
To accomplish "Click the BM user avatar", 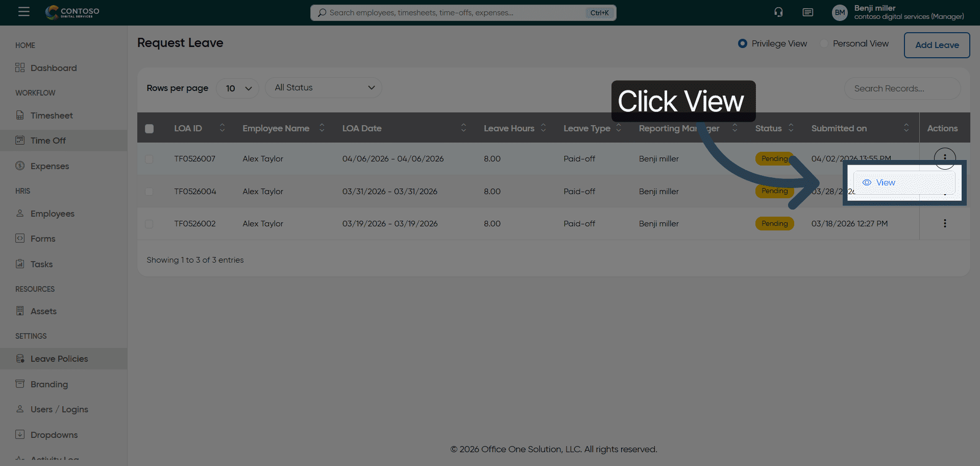I will tap(840, 13).
